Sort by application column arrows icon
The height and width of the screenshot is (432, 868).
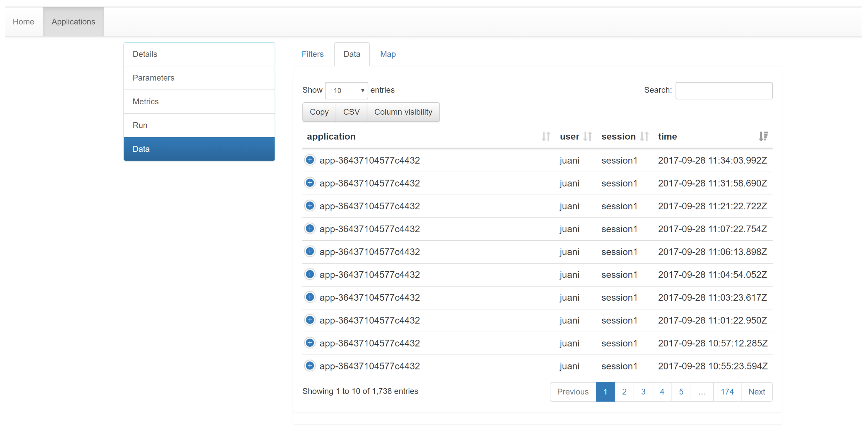(x=546, y=137)
